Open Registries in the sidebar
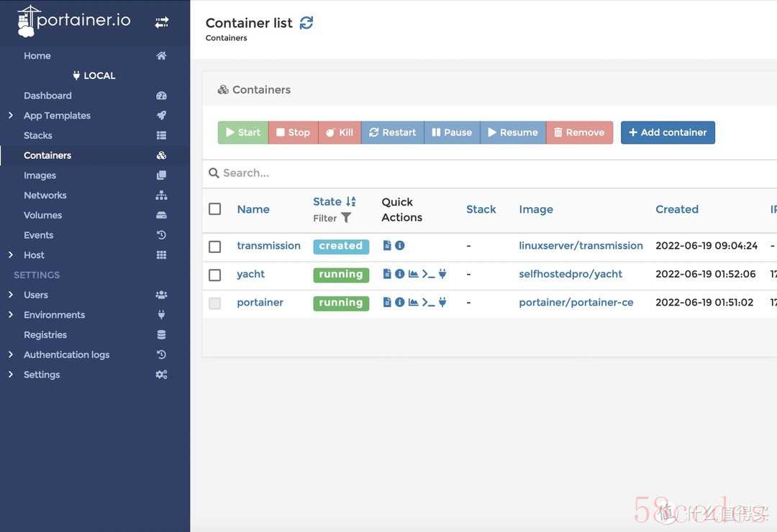The image size is (777, 532). (x=45, y=334)
